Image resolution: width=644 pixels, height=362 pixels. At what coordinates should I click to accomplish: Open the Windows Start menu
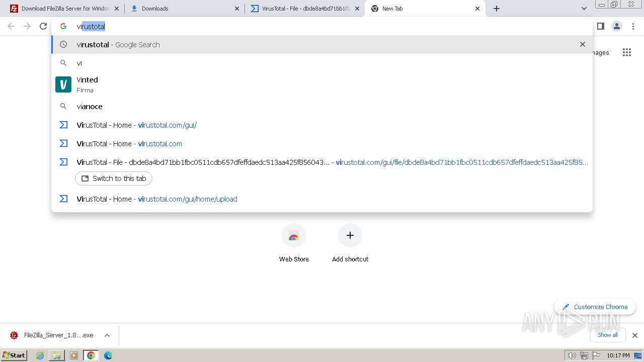[x=14, y=355]
